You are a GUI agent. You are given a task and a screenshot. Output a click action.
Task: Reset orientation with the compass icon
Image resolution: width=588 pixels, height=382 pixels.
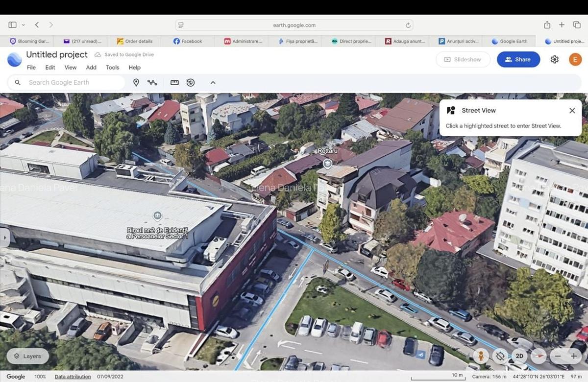[x=538, y=356]
